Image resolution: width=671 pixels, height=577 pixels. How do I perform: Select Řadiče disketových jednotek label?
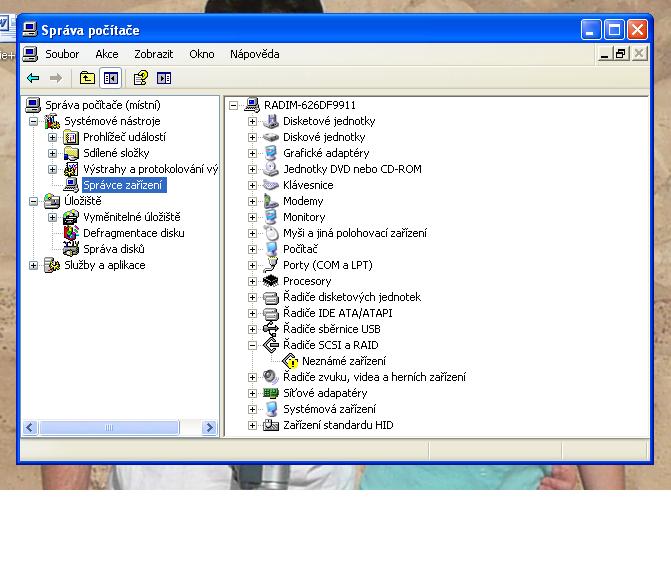352,297
